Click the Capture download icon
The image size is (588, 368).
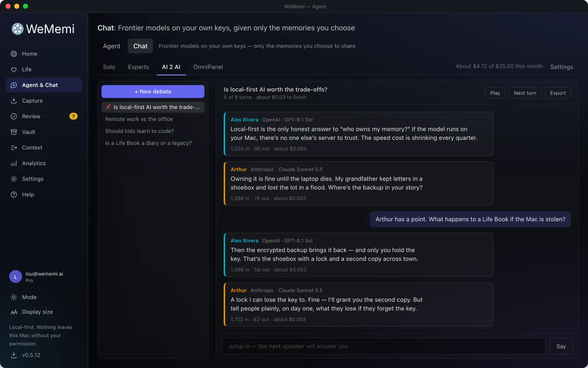(14, 101)
